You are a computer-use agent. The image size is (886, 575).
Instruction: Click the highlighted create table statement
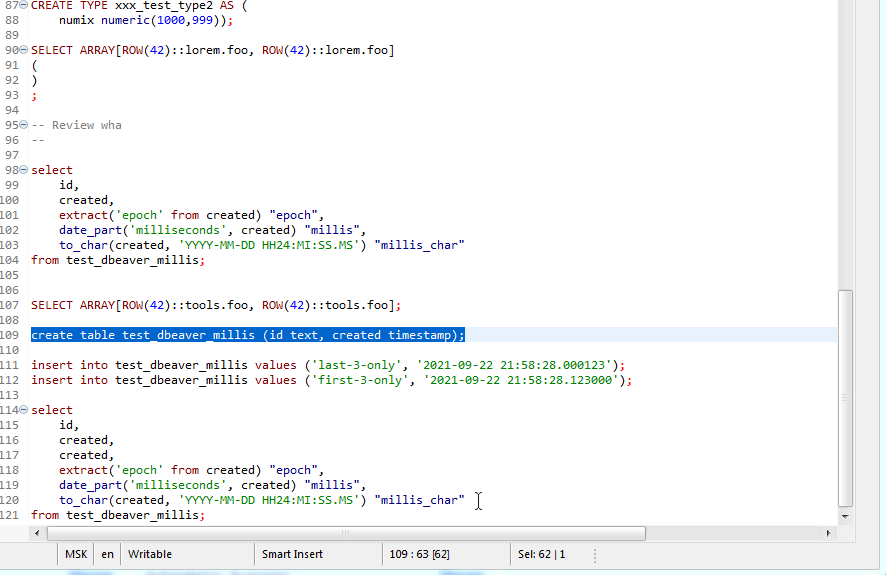(247, 335)
